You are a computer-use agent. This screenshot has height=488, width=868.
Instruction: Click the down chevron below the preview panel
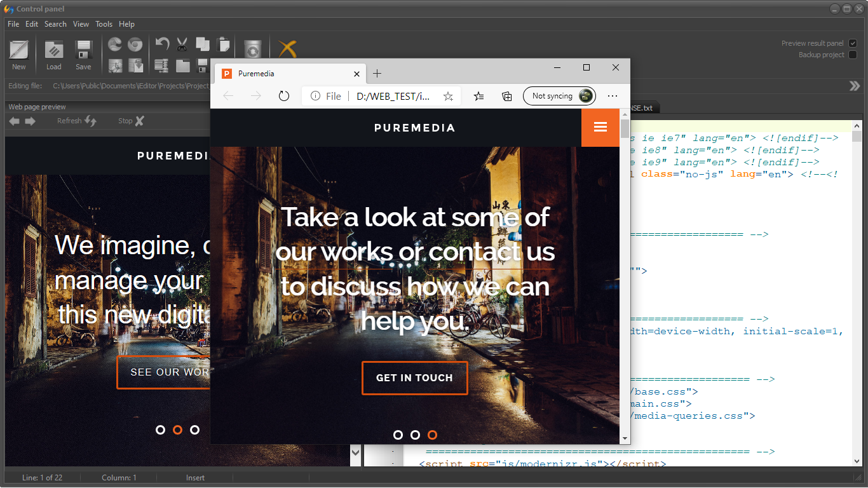coord(356,452)
